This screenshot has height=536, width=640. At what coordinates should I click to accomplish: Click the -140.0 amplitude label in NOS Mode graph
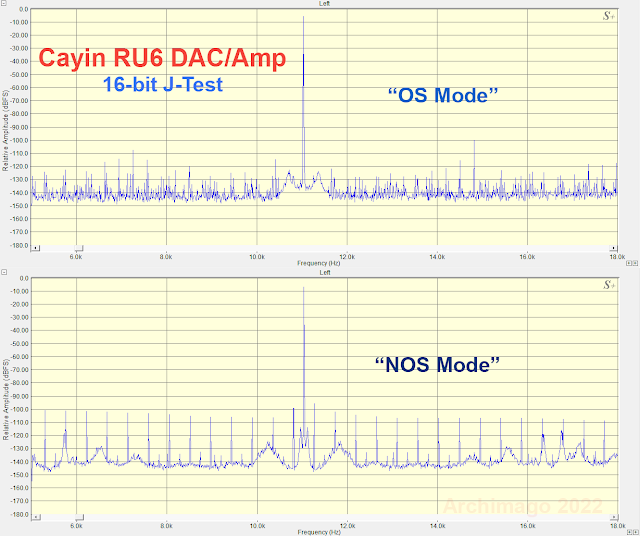pos(20,462)
